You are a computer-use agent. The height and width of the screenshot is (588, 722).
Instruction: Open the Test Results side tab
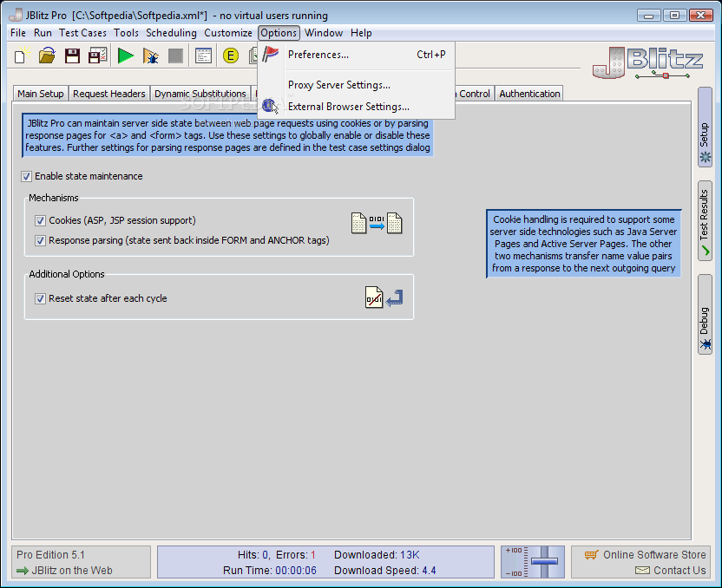point(705,221)
